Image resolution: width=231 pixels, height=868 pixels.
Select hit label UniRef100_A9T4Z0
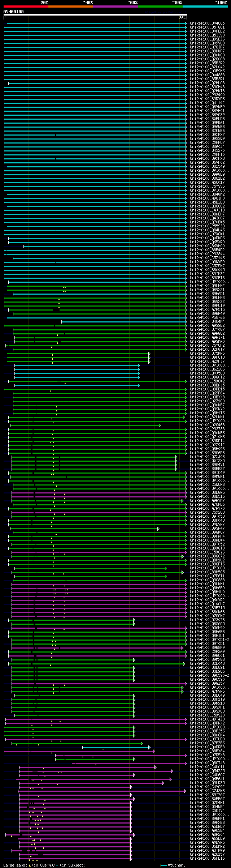coord(207,719)
